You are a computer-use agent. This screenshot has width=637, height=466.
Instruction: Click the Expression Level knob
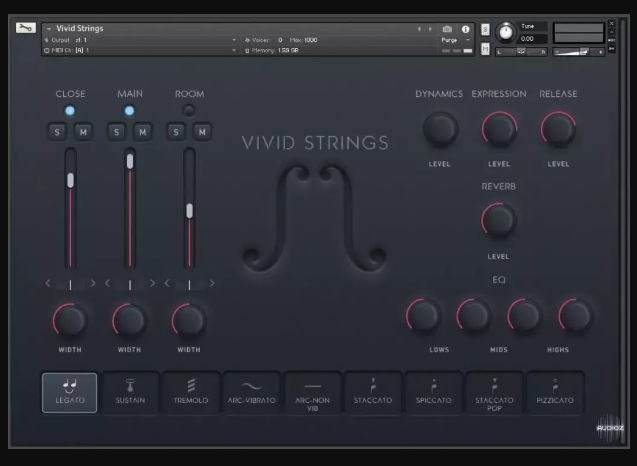499,129
